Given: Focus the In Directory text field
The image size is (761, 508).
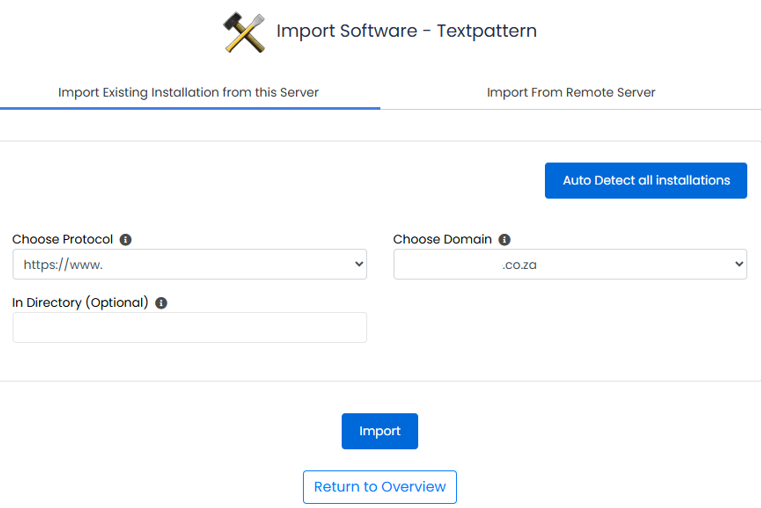Looking at the screenshot, I should [x=189, y=328].
